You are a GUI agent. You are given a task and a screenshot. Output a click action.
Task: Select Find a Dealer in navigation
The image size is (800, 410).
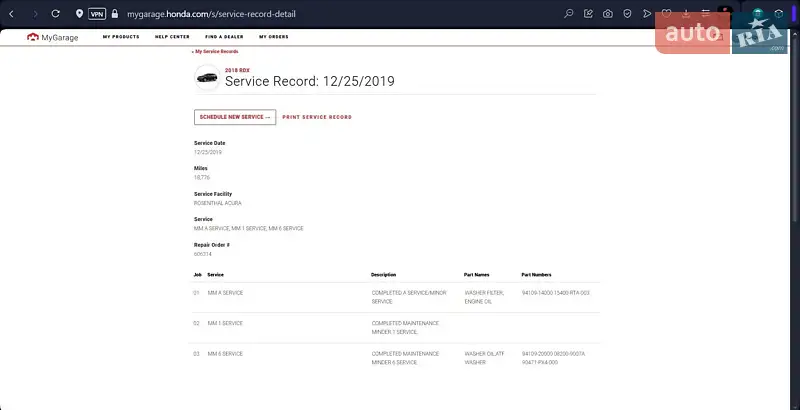point(225,37)
